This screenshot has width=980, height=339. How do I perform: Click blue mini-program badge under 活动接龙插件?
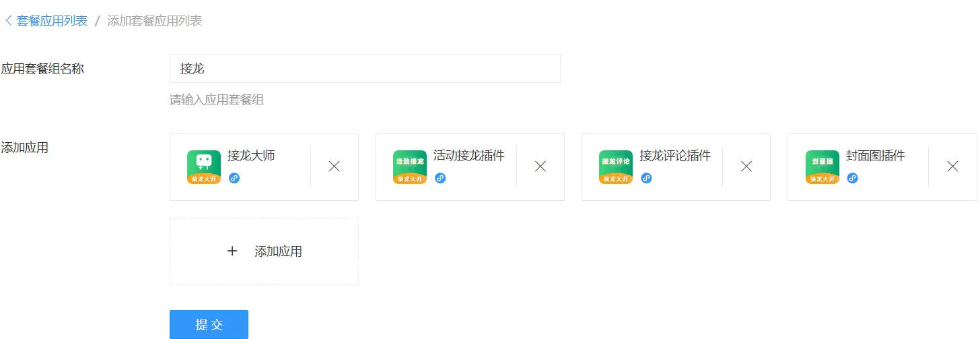click(440, 178)
